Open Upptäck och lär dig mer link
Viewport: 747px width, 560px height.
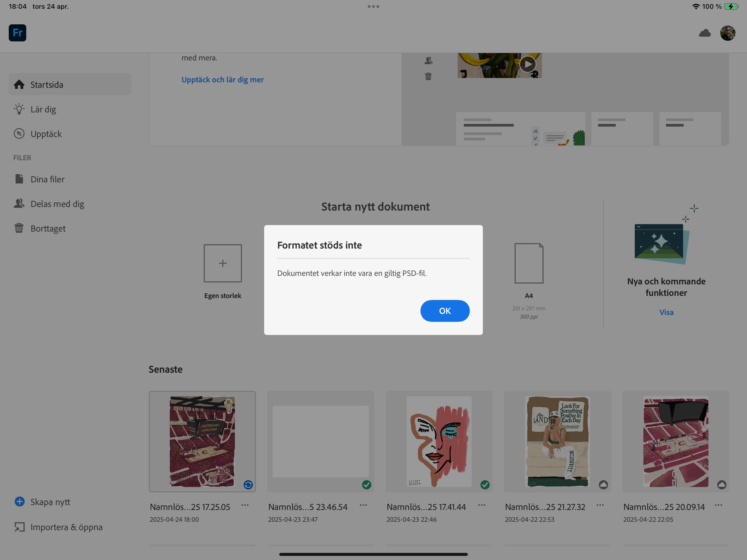pyautogui.click(x=223, y=80)
